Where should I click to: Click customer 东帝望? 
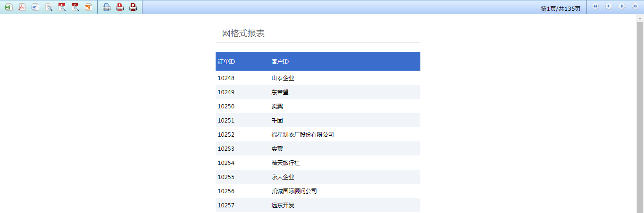[x=280, y=92]
